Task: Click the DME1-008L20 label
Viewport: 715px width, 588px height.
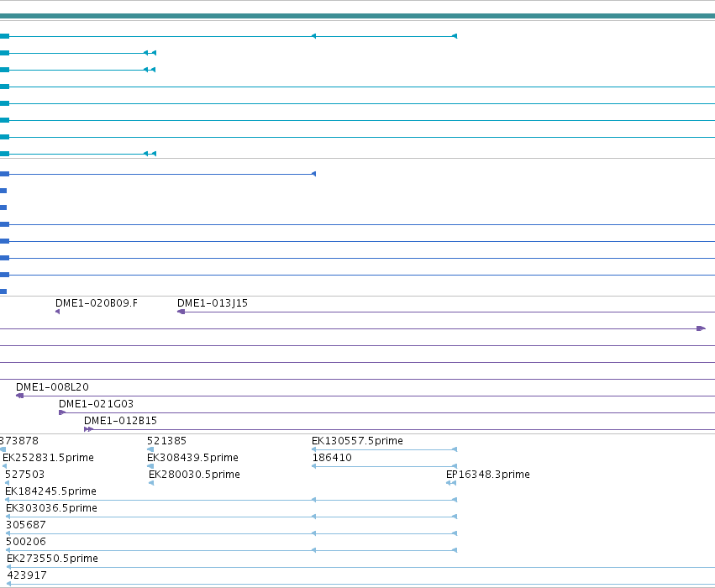Action: [x=52, y=387]
